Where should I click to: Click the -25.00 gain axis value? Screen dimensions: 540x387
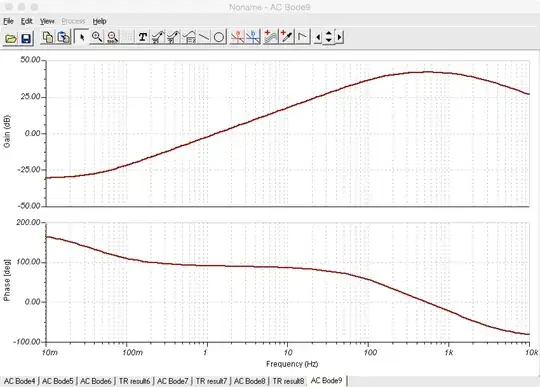[x=28, y=169]
